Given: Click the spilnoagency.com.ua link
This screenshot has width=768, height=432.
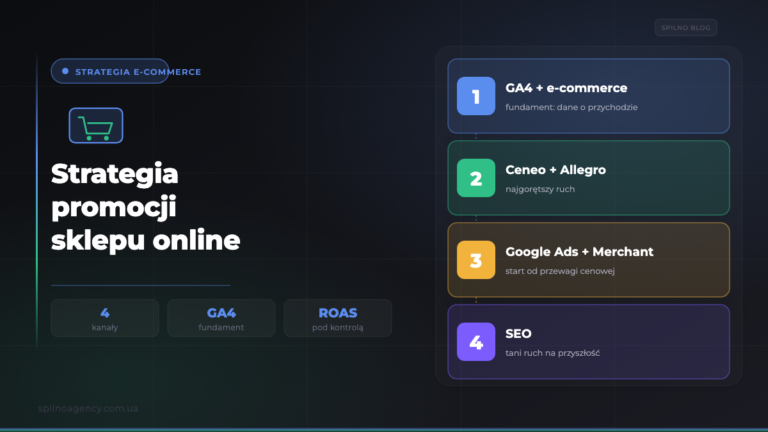Looking at the screenshot, I should point(88,408).
